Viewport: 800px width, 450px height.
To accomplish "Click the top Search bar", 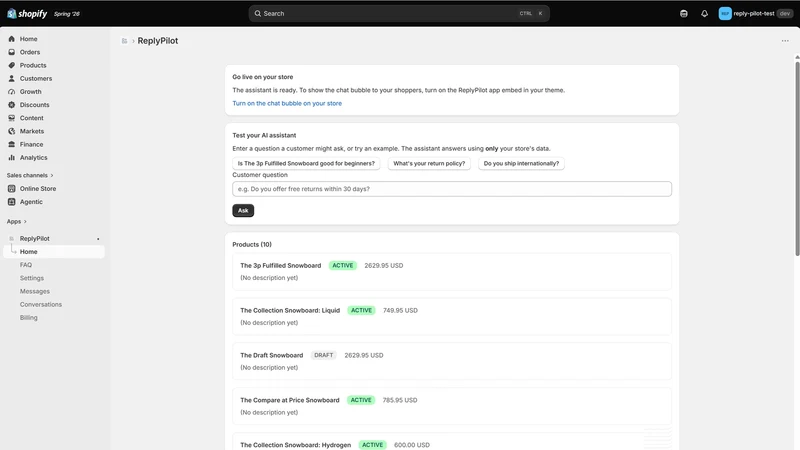I will (x=399, y=14).
